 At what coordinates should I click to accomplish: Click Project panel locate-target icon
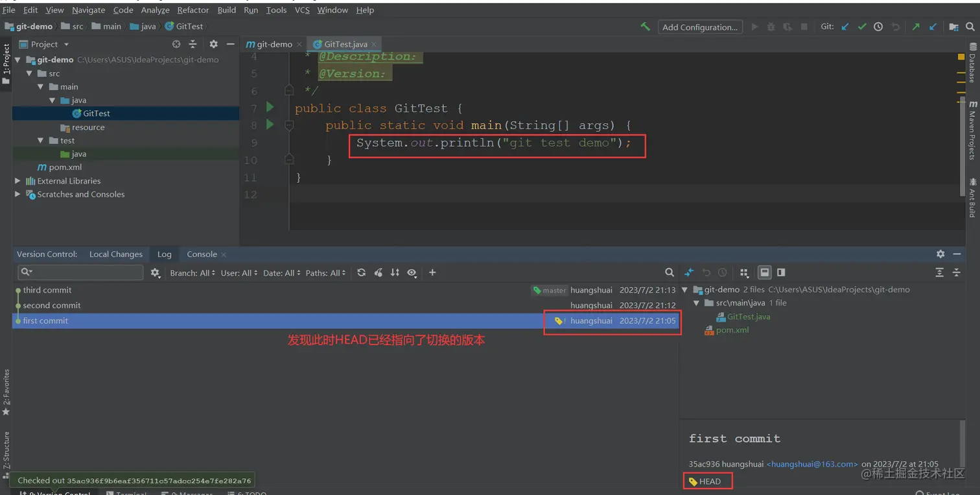(176, 44)
